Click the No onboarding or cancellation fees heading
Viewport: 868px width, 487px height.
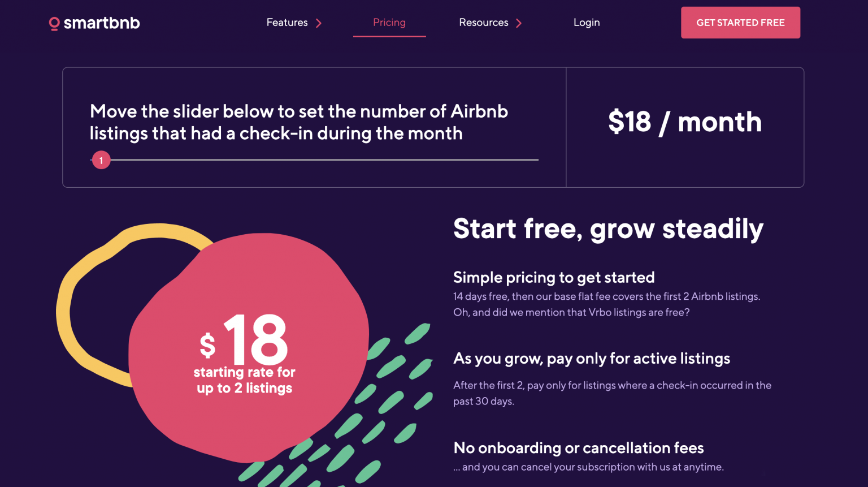(578, 448)
